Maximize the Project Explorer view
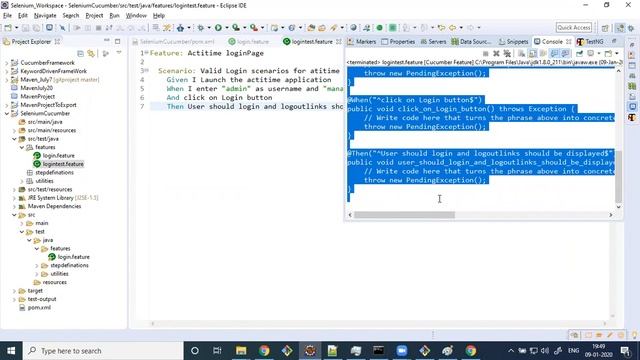This screenshot has width=640, height=360. click(x=118, y=41)
